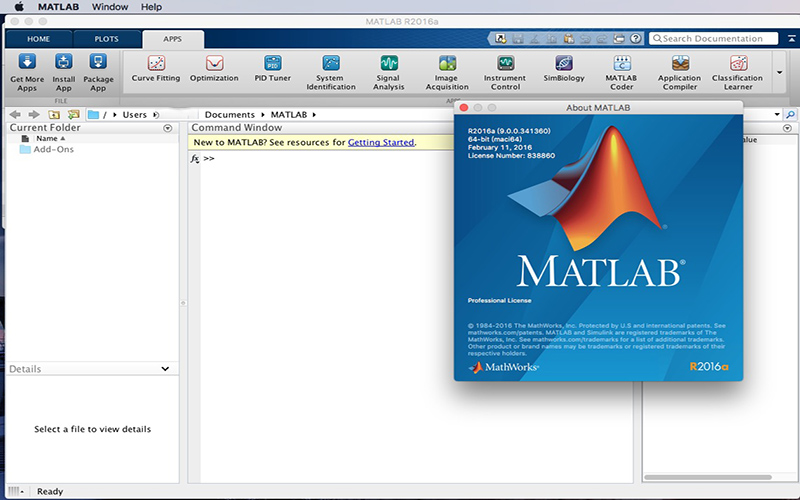Follow the Getting Started link
The width and height of the screenshot is (800, 500).
[381, 142]
